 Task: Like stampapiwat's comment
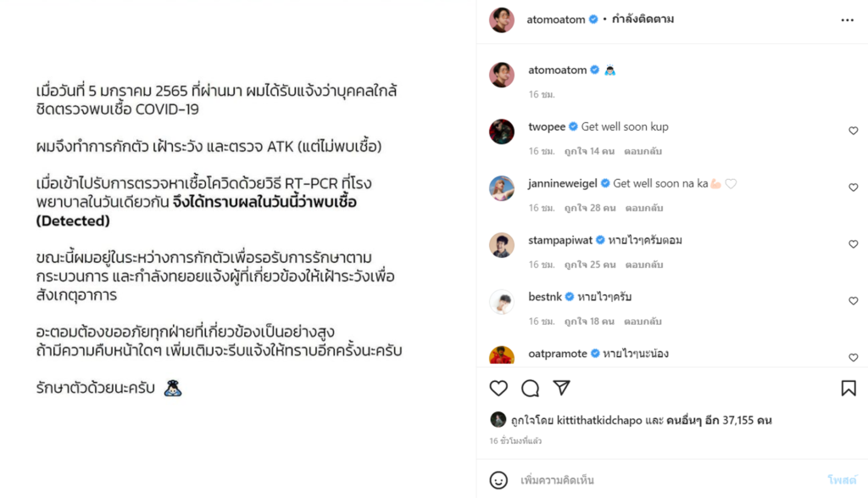[x=853, y=244]
